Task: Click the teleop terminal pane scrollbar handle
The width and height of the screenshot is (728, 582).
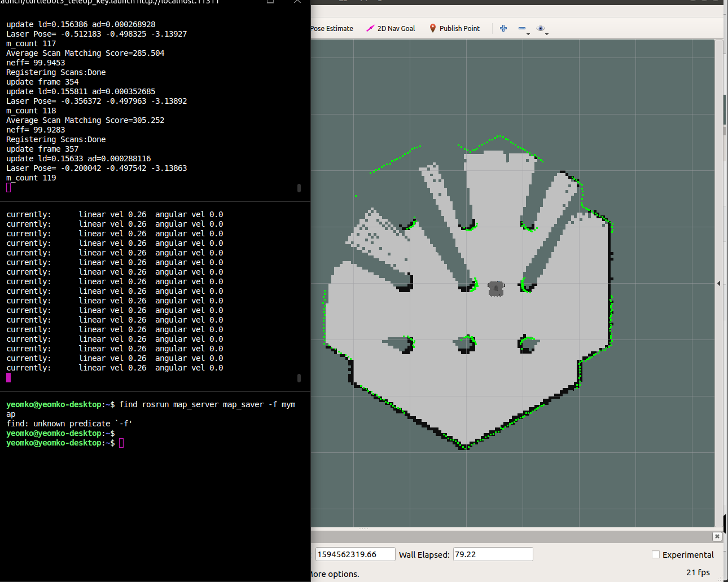Action: click(x=299, y=378)
